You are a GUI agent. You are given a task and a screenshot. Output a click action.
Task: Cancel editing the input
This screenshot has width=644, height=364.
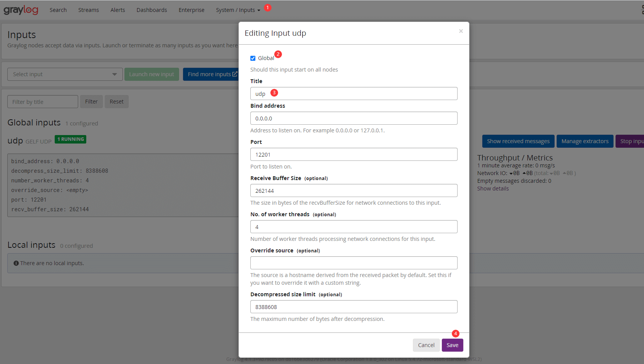pyautogui.click(x=426, y=345)
